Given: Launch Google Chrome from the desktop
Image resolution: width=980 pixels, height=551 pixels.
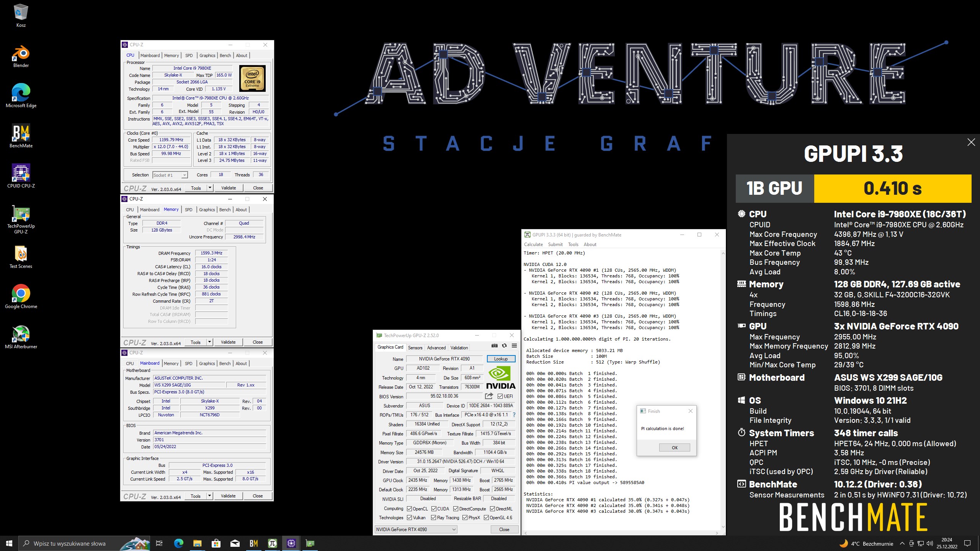Looking at the screenshot, I should click(21, 297).
